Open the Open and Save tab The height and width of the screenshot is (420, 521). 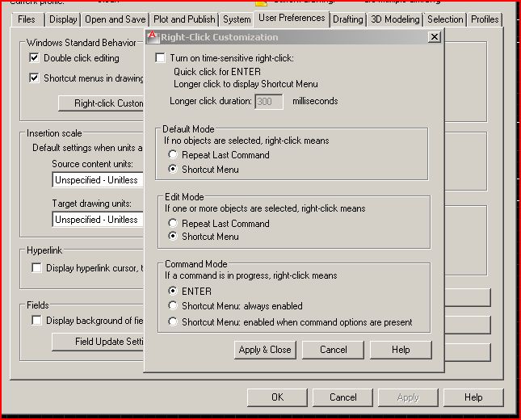(x=116, y=19)
